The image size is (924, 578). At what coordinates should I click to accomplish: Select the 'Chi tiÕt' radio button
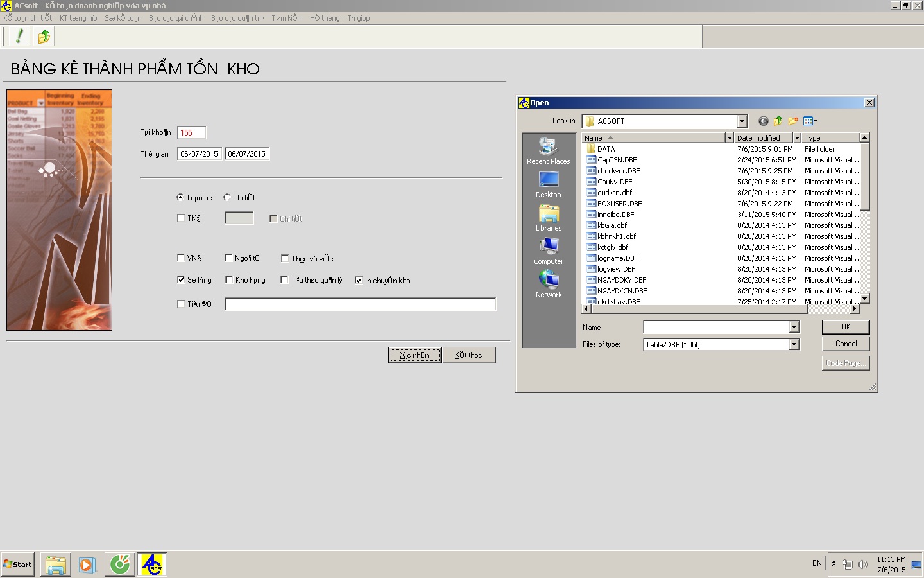[x=227, y=197]
